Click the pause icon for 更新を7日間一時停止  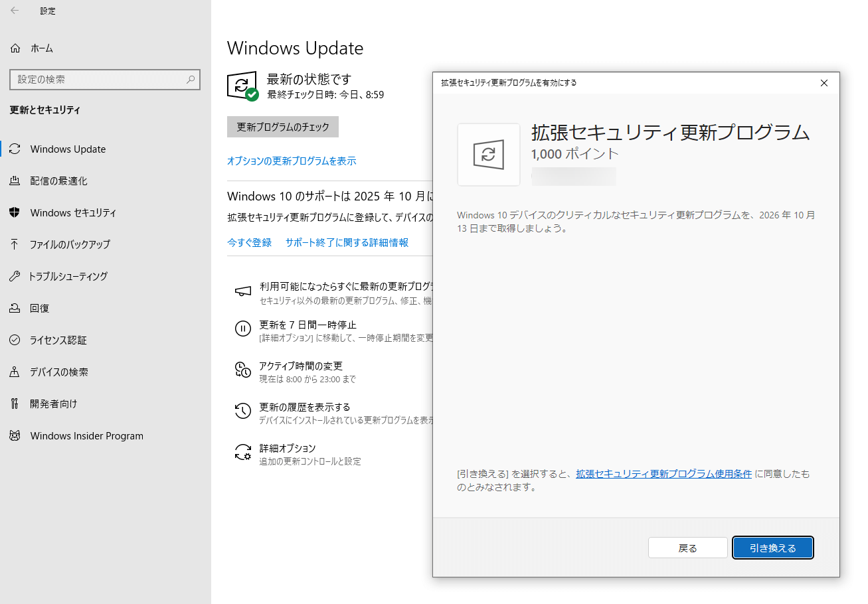pos(243,329)
